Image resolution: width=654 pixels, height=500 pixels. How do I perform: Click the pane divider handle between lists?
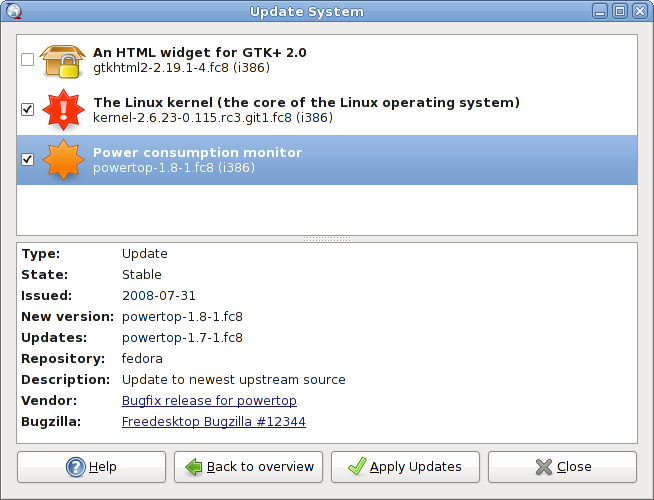click(x=327, y=239)
